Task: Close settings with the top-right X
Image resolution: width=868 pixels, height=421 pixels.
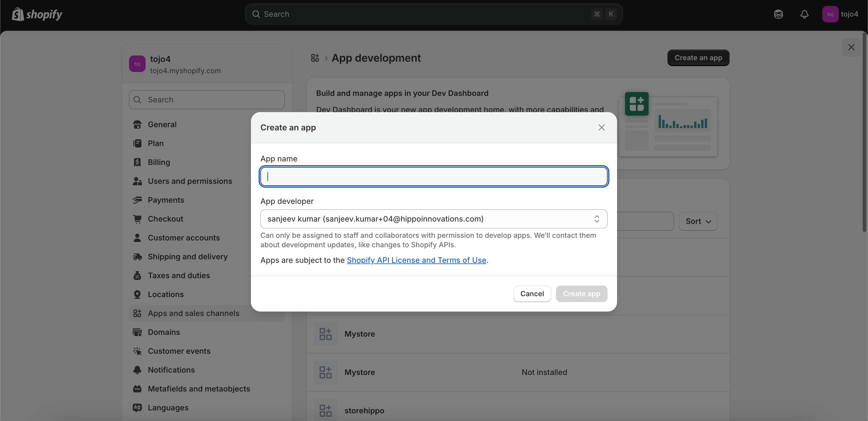Action: click(x=851, y=47)
